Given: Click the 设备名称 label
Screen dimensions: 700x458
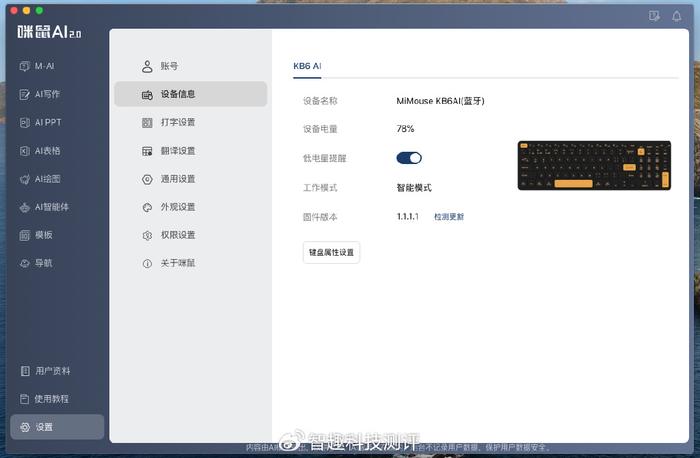Looking at the screenshot, I should tap(320, 101).
